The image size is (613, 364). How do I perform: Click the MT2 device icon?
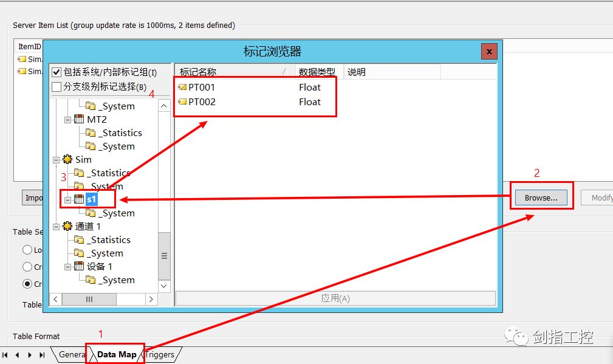79,119
